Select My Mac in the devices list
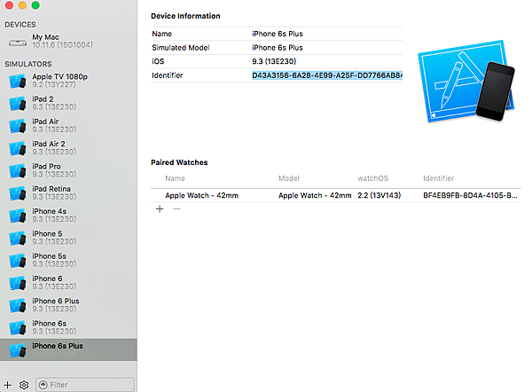Screen dimensions: 532x392 (x=68, y=41)
